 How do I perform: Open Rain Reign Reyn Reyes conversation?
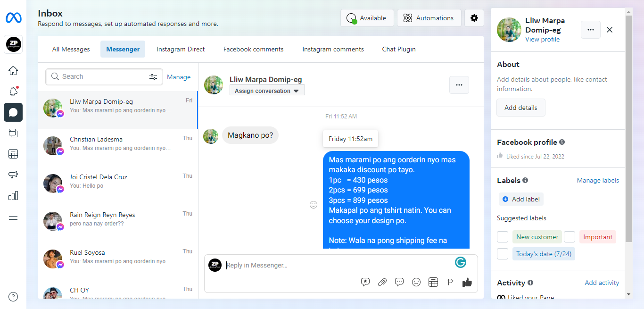(x=118, y=223)
